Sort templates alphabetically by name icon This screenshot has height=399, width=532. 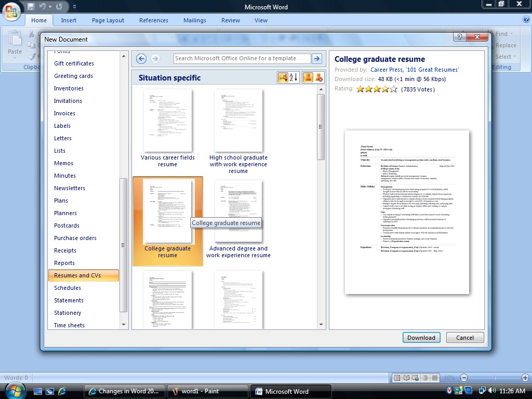click(x=294, y=78)
